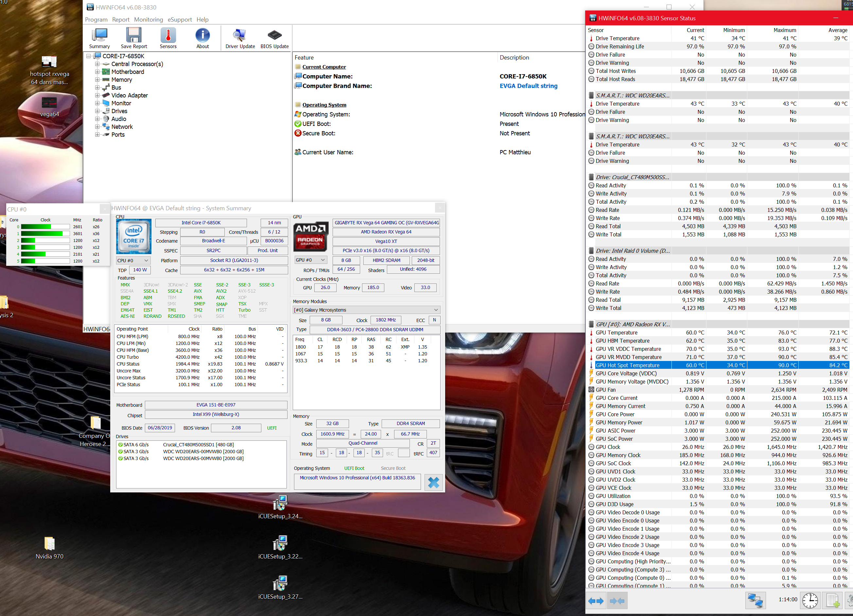The width and height of the screenshot is (853, 616).
Task: Open the eSupport menu
Action: coord(180,20)
